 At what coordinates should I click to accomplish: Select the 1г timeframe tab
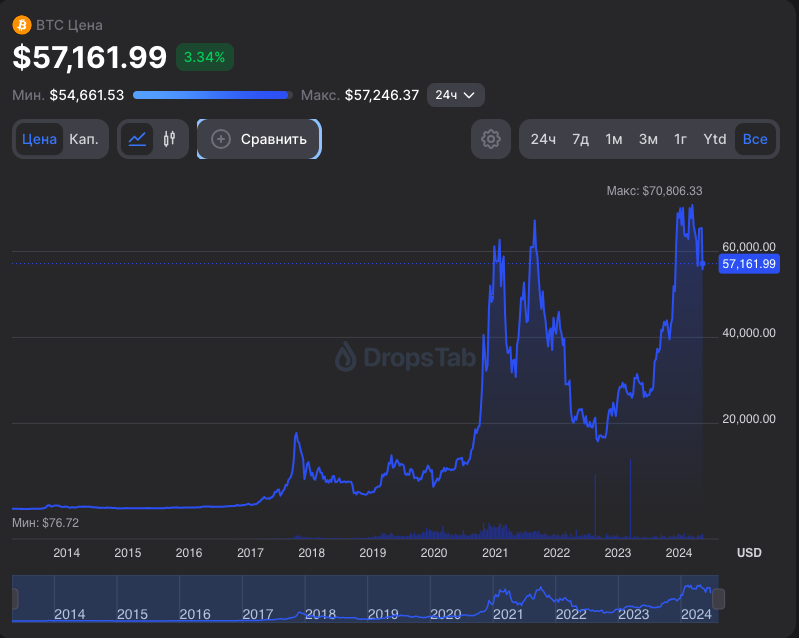click(680, 139)
